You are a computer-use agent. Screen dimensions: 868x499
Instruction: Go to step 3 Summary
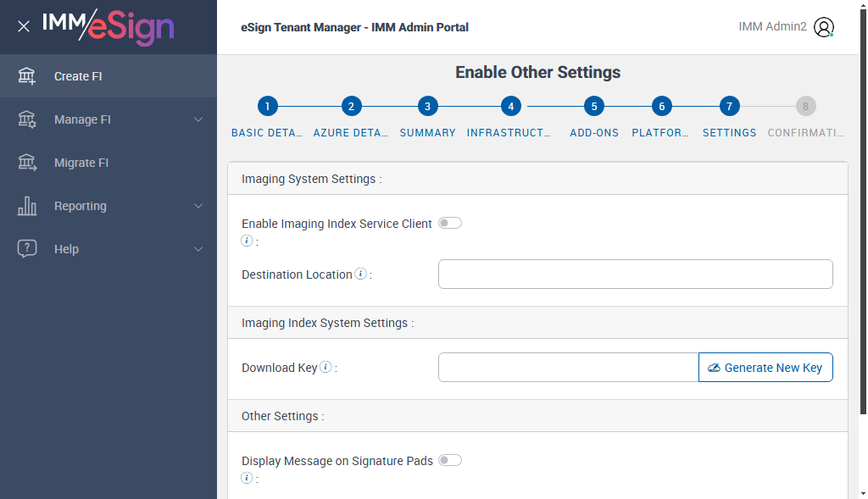[x=428, y=107]
